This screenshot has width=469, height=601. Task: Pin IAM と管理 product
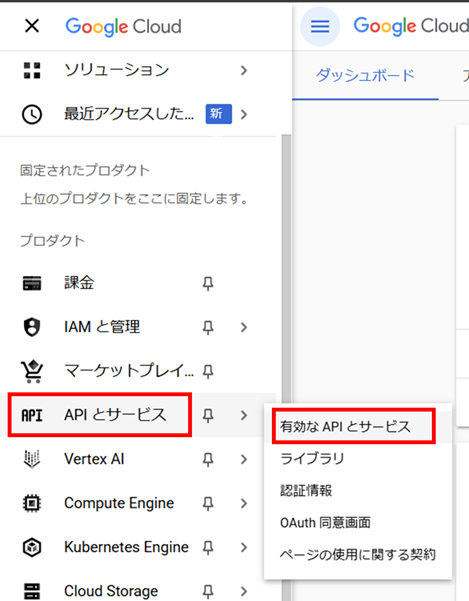coord(208,328)
